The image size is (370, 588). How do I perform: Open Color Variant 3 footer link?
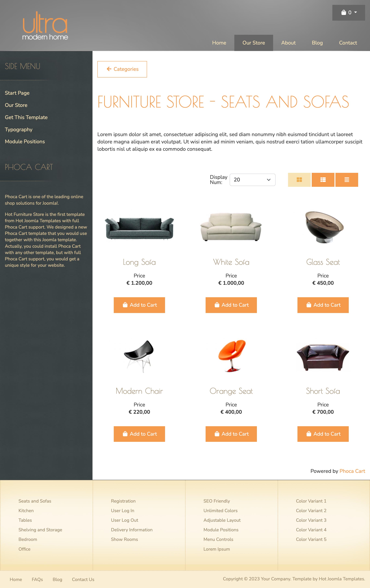311,520
